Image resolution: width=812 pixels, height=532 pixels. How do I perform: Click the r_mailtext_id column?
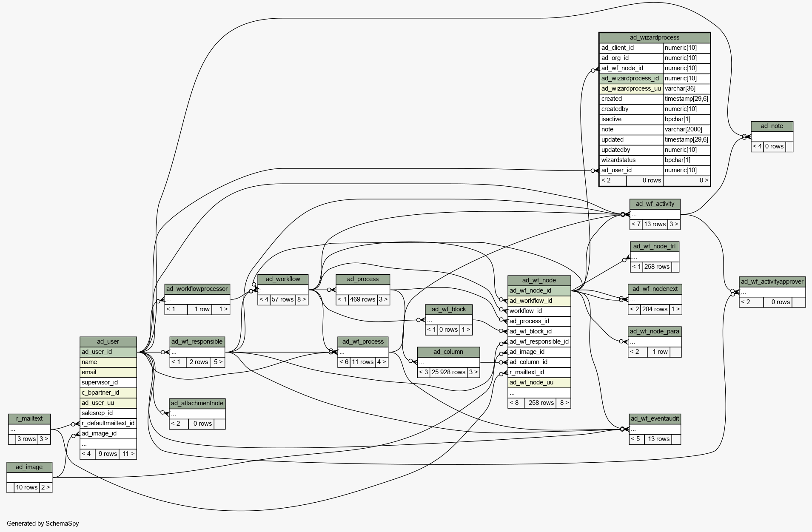[x=539, y=373]
